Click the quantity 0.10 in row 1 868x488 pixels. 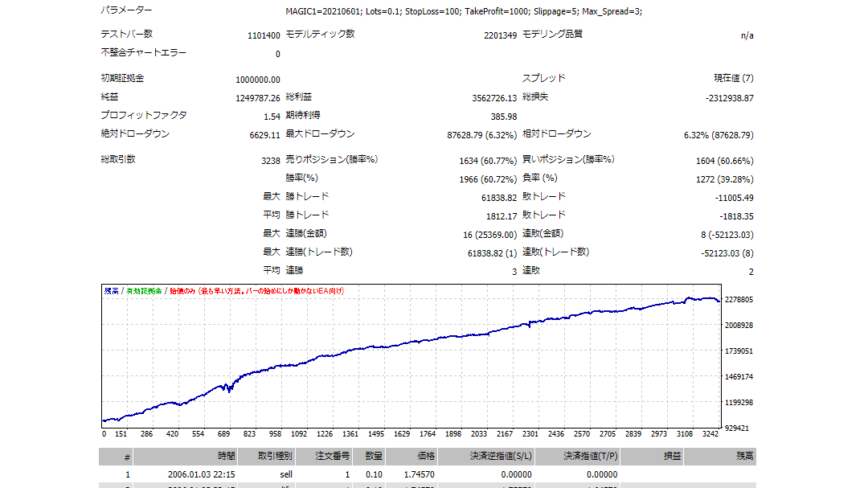[x=375, y=474]
